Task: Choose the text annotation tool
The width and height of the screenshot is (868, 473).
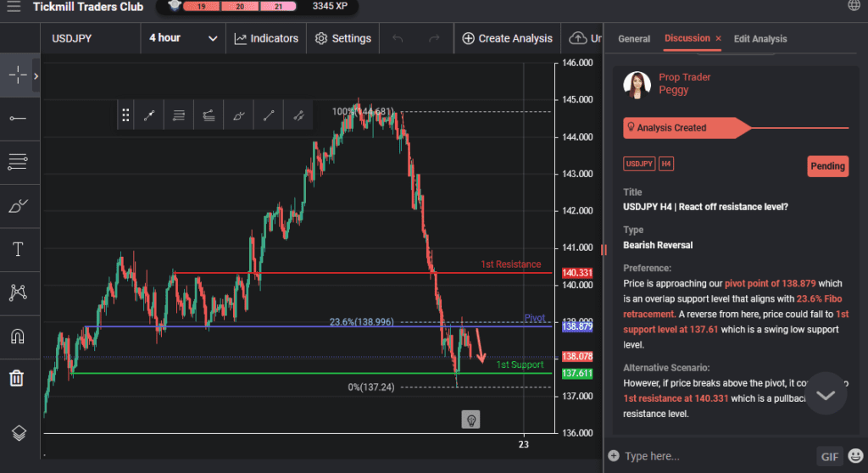Action: [17, 248]
